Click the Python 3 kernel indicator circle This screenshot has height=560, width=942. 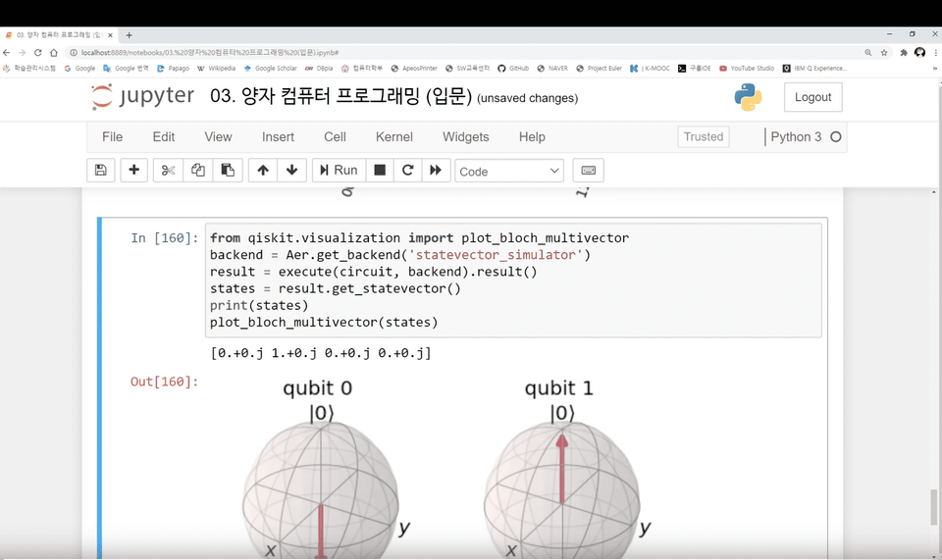click(x=836, y=137)
